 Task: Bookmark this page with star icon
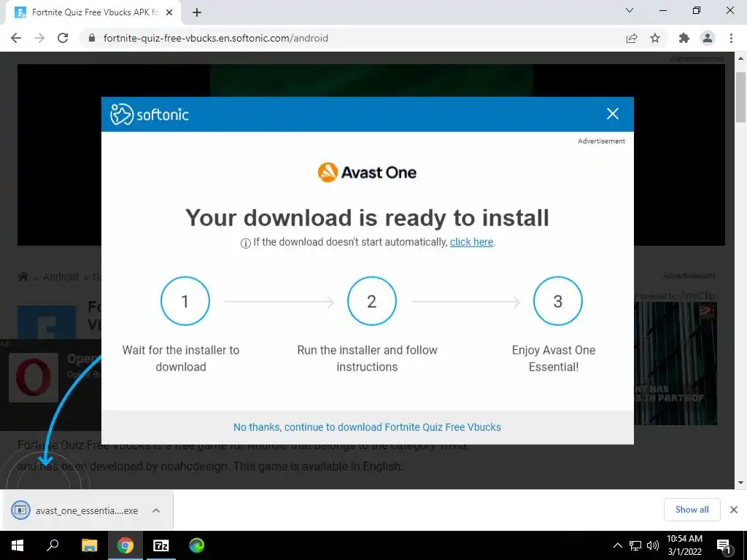(x=655, y=38)
